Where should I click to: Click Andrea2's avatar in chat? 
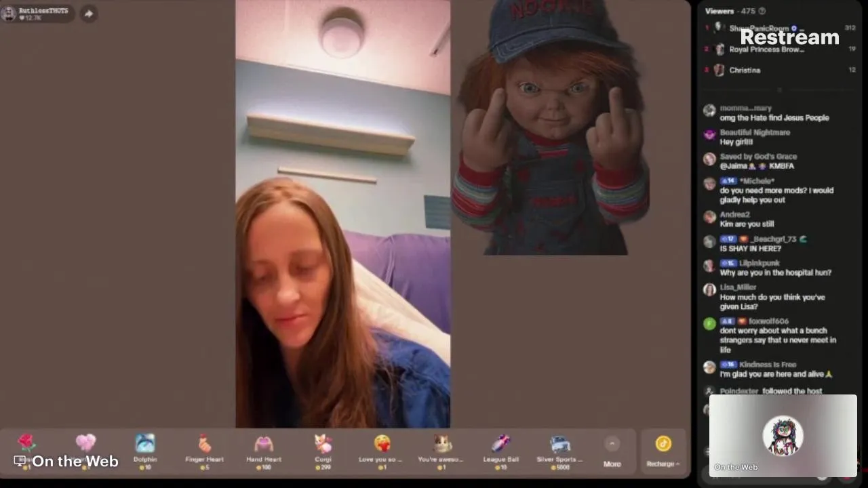(x=709, y=217)
